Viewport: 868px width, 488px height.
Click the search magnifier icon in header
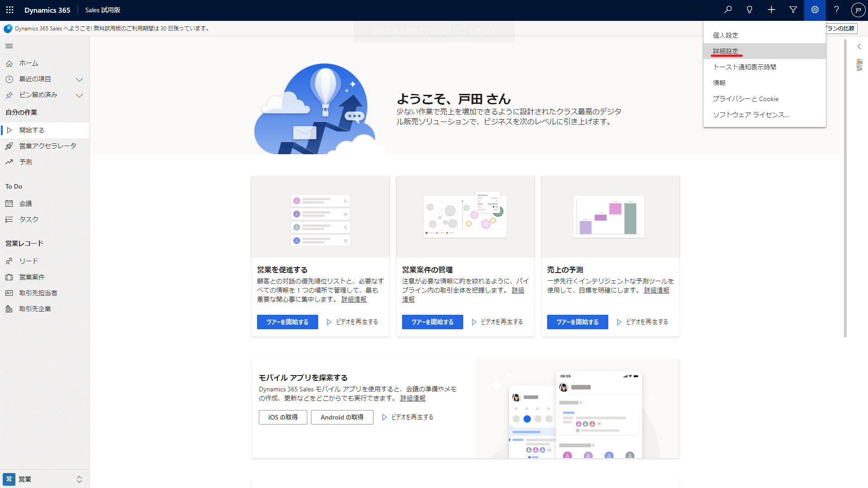(x=728, y=10)
